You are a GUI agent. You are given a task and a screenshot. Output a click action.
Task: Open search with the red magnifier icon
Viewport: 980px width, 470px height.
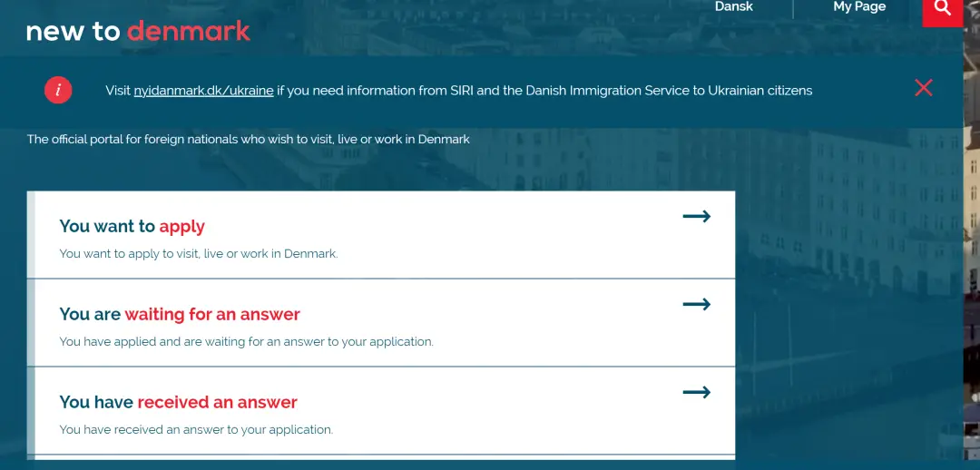click(942, 10)
